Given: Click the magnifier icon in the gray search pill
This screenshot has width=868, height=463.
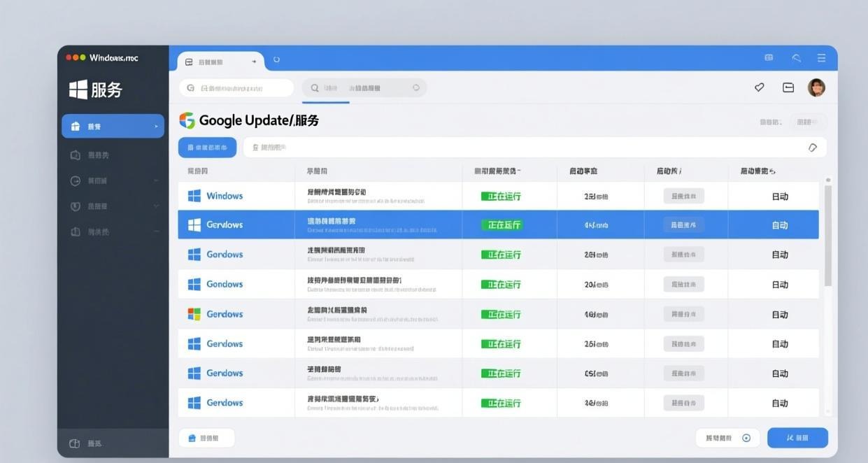Looking at the screenshot, I should 315,88.
